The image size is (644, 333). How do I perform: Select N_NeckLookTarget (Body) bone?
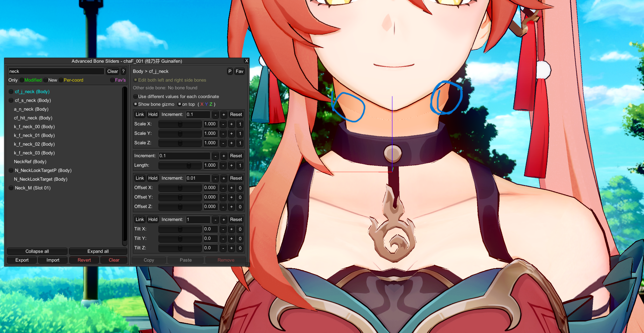coord(41,179)
